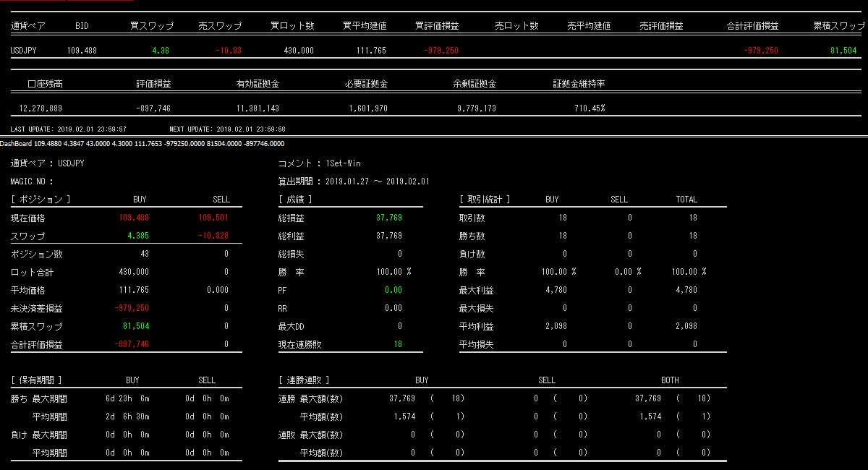Select the 口座残高 value 12,278,889

(x=41, y=108)
